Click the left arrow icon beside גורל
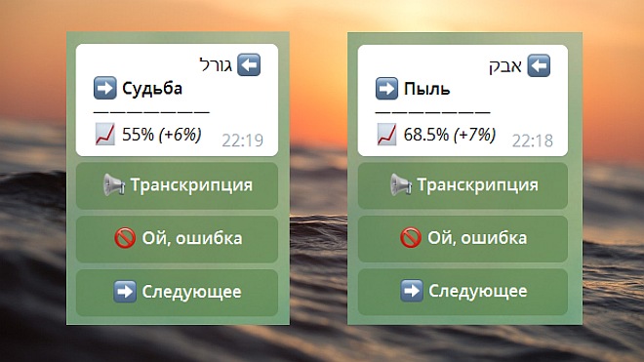The height and width of the screenshot is (362, 644). coord(249,64)
